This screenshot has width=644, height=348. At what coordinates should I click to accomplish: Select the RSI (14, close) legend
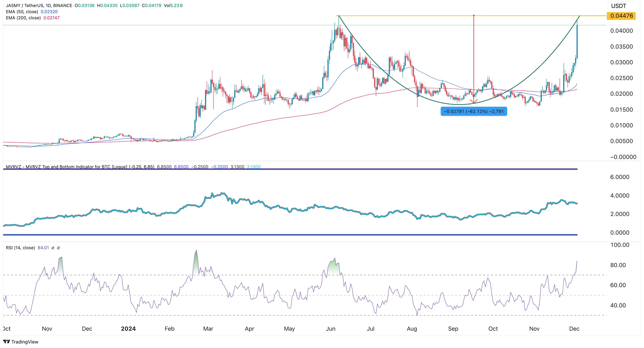pyautogui.click(x=21, y=248)
